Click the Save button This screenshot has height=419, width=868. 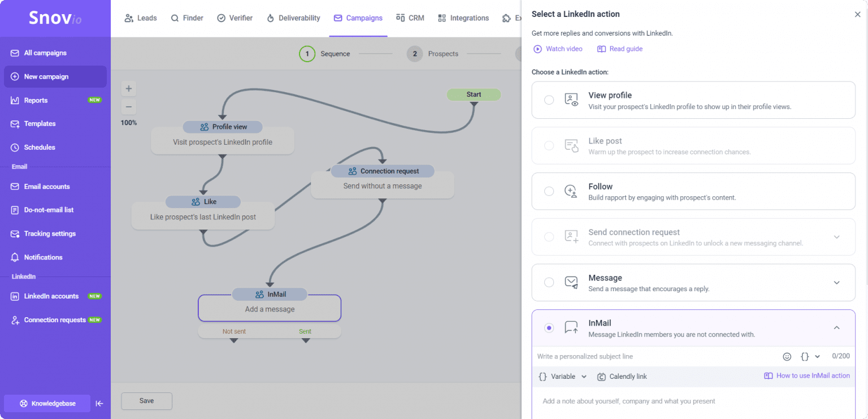(146, 401)
